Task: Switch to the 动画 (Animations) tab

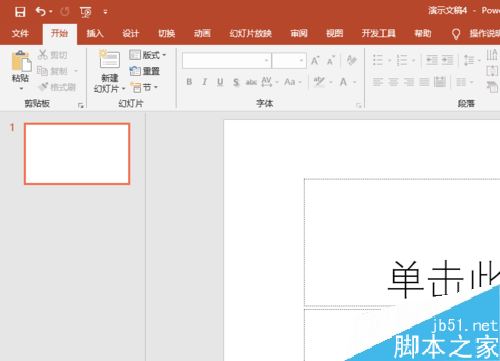Action: coord(202,33)
